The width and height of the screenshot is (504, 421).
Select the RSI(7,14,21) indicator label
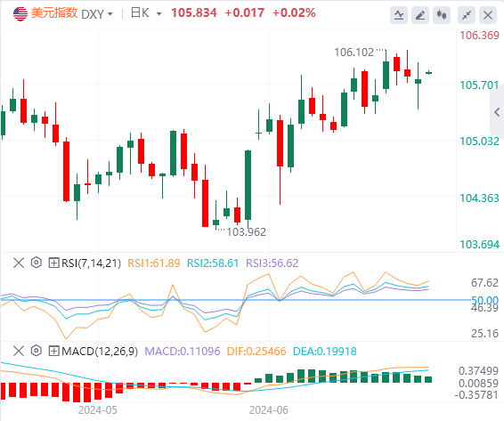tap(92, 263)
